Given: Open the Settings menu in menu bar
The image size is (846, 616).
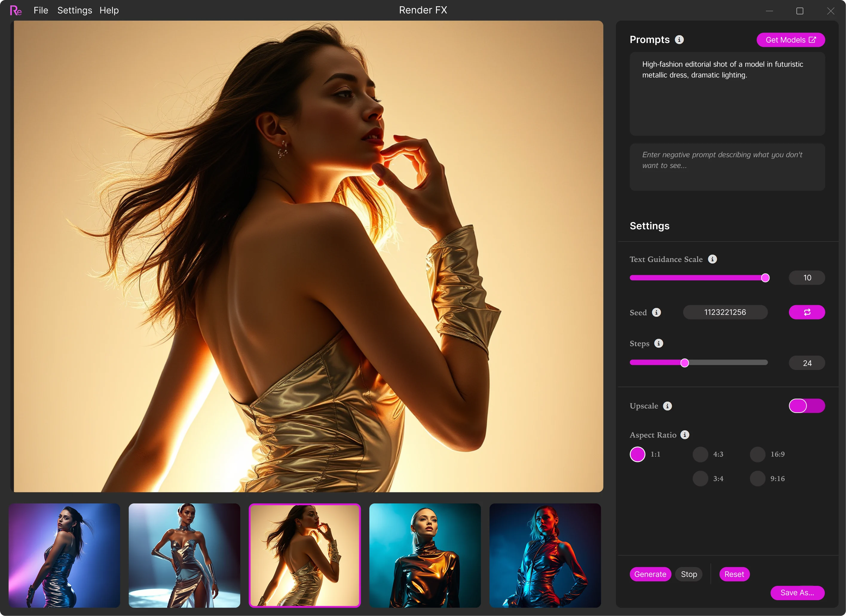Looking at the screenshot, I should coord(75,10).
